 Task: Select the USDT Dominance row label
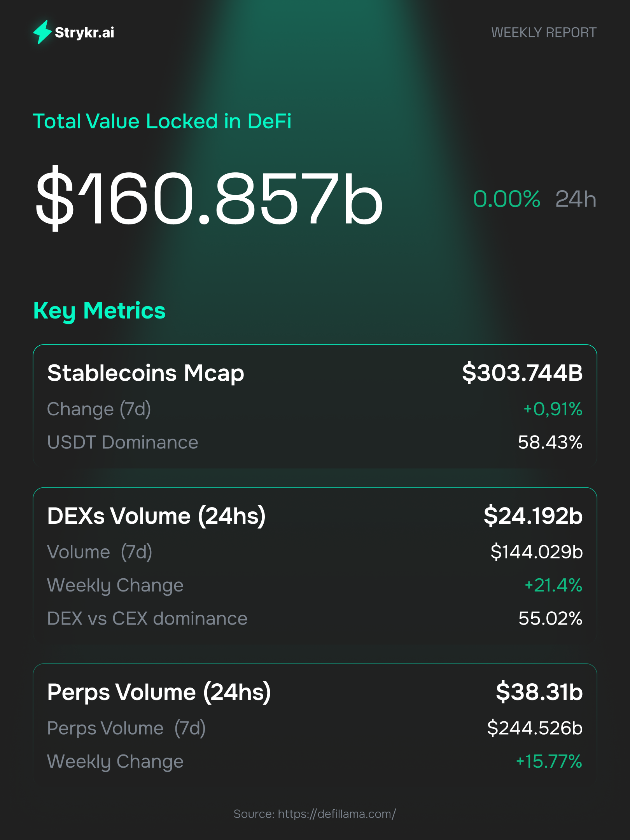point(122,443)
